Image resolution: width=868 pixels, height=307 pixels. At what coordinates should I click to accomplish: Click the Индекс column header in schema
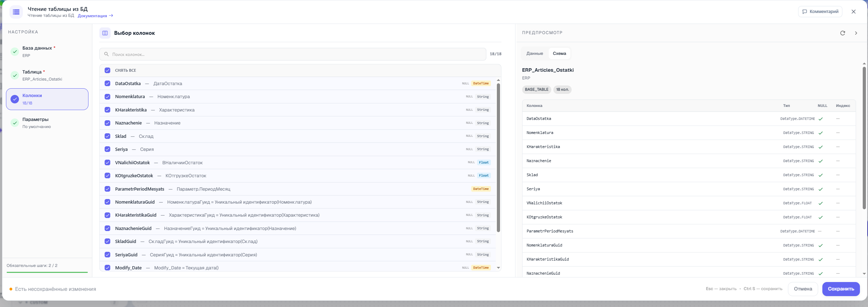[843, 105]
